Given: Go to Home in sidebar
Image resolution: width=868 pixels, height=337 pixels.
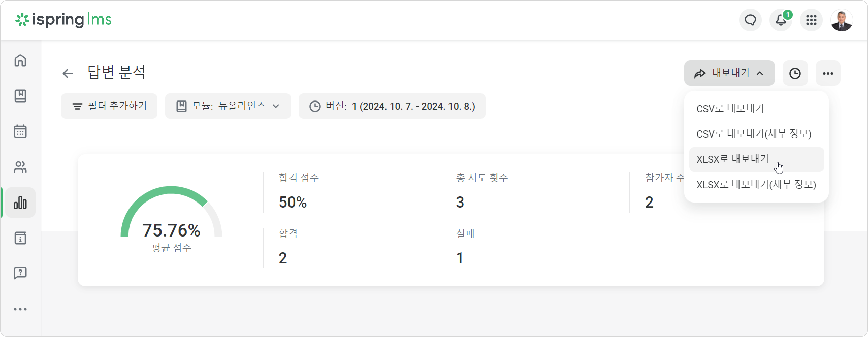Looking at the screenshot, I should pyautogui.click(x=20, y=61).
